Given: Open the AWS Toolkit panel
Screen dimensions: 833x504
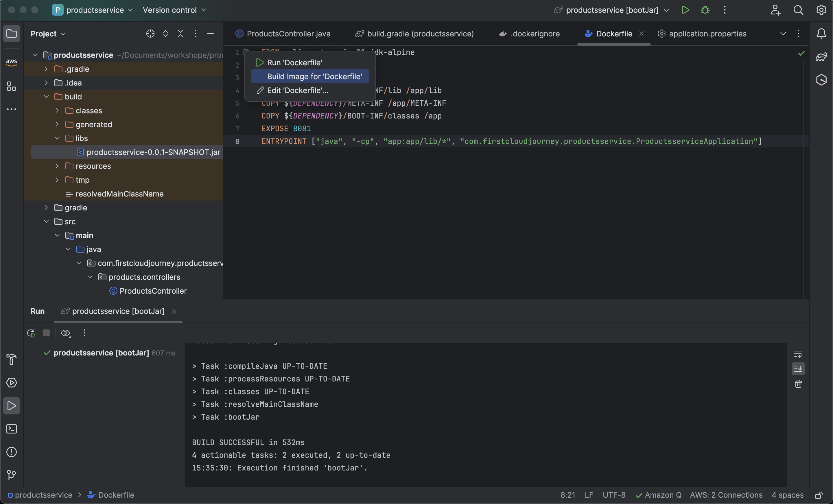Looking at the screenshot, I should coord(12,62).
